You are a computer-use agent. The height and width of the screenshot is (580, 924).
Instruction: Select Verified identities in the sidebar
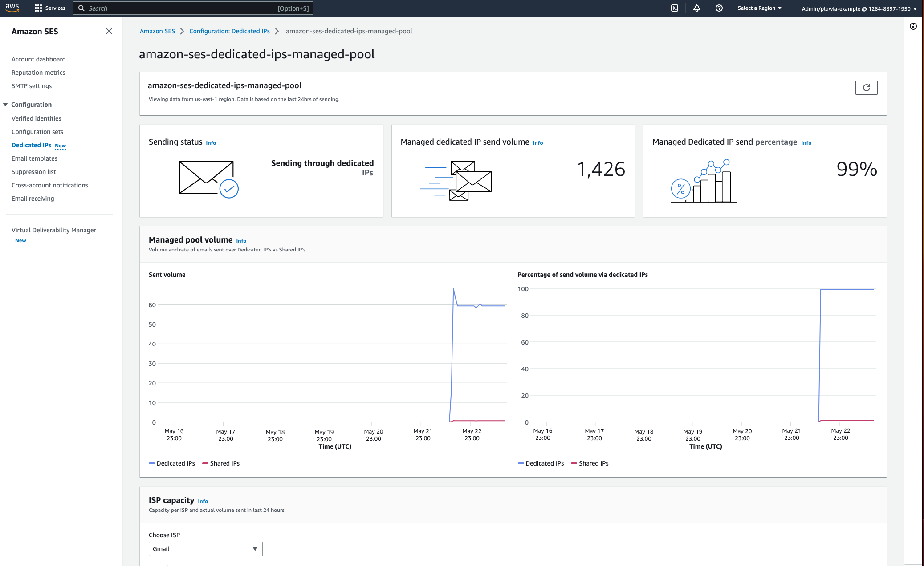36,118
